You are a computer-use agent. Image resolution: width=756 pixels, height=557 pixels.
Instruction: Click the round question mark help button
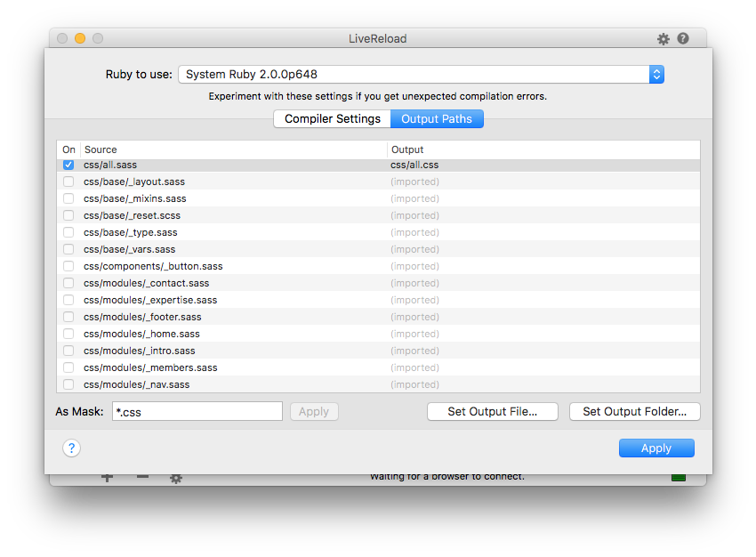pyautogui.click(x=71, y=448)
